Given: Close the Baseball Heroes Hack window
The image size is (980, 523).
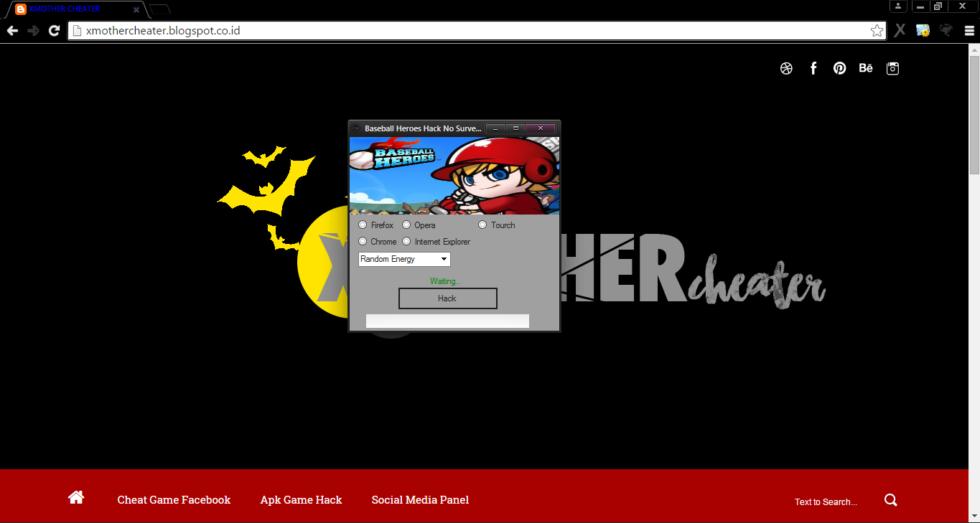Looking at the screenshot, I should click(540, 128).
